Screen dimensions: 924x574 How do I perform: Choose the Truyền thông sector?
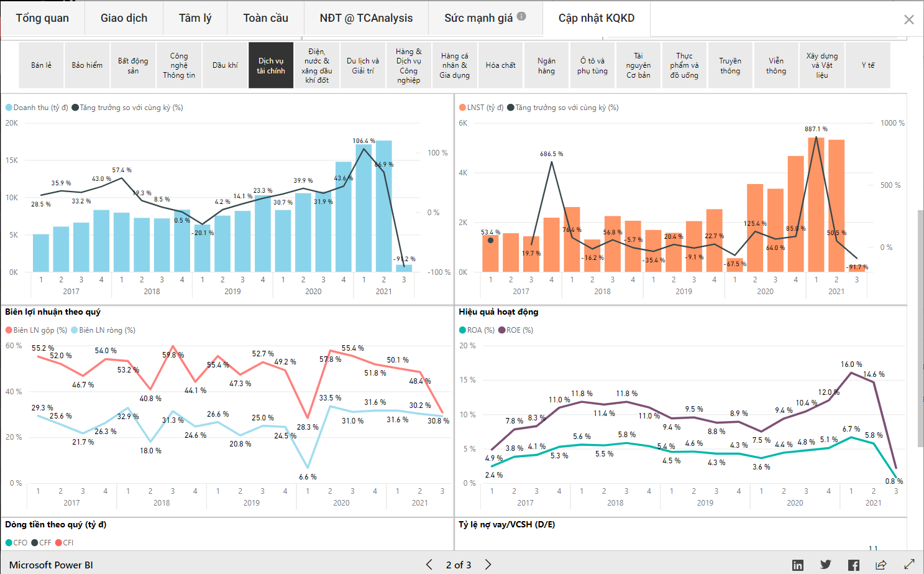tap(731, 65)
